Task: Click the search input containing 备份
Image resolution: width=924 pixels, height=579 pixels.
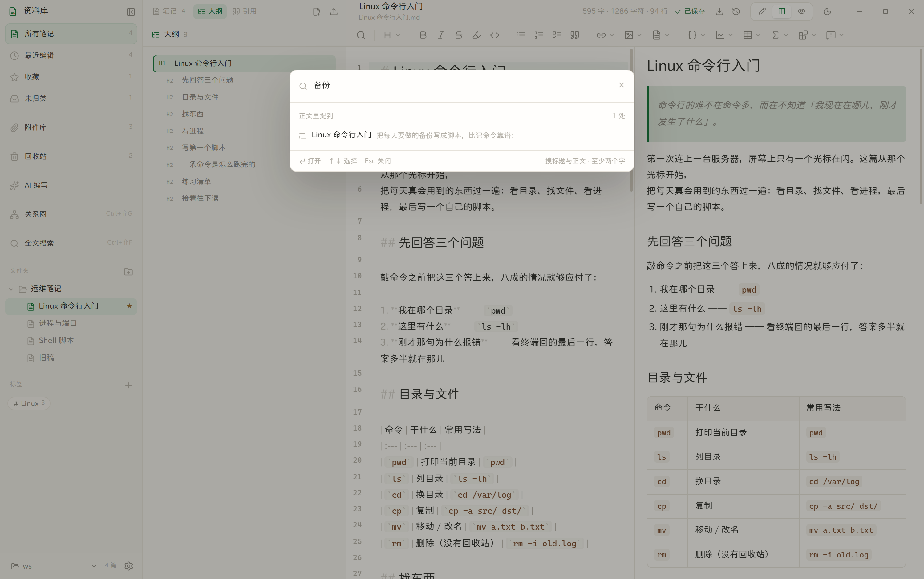Action: [461, 85]
